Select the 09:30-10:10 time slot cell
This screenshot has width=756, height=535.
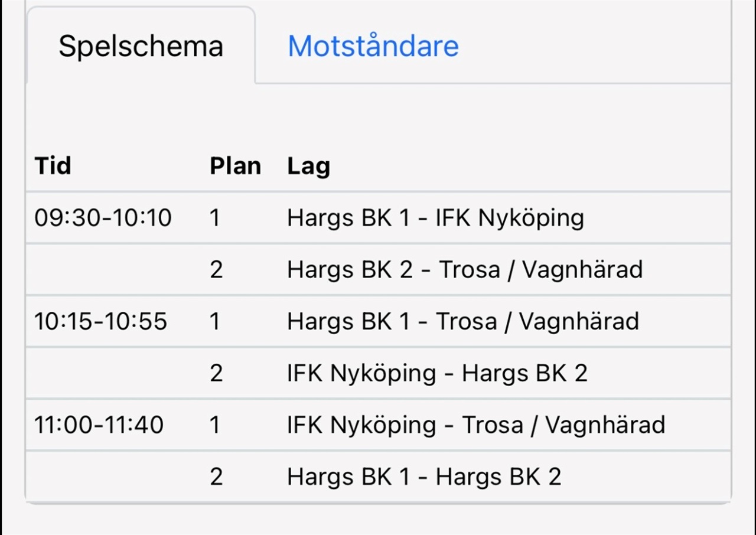click(103, 218)
